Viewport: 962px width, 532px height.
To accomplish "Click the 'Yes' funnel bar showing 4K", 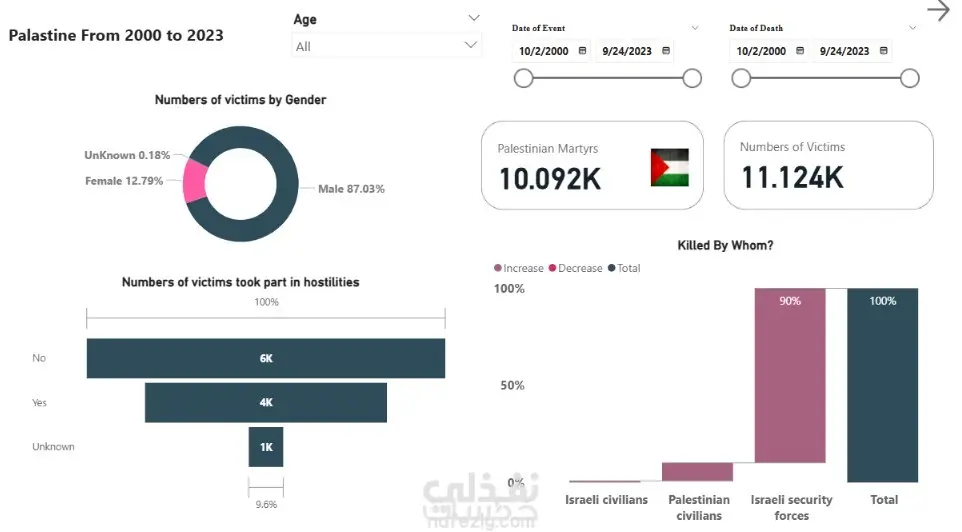I will [x=265, y=402].
